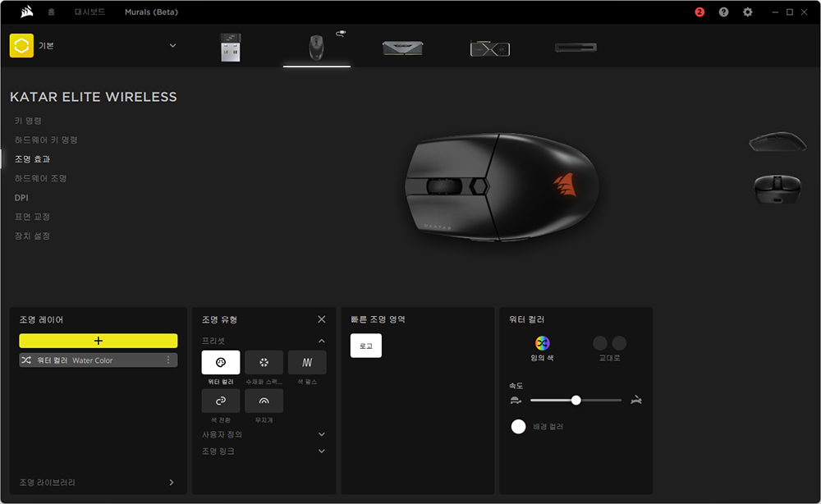
Task: Open the 홈 home tab
Action: point(51,11)
